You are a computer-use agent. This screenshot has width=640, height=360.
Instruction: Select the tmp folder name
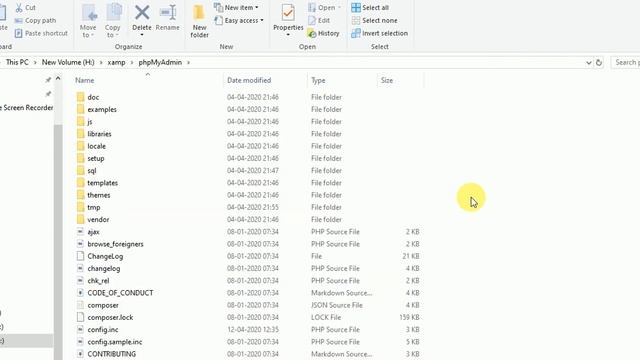[94, 207]
